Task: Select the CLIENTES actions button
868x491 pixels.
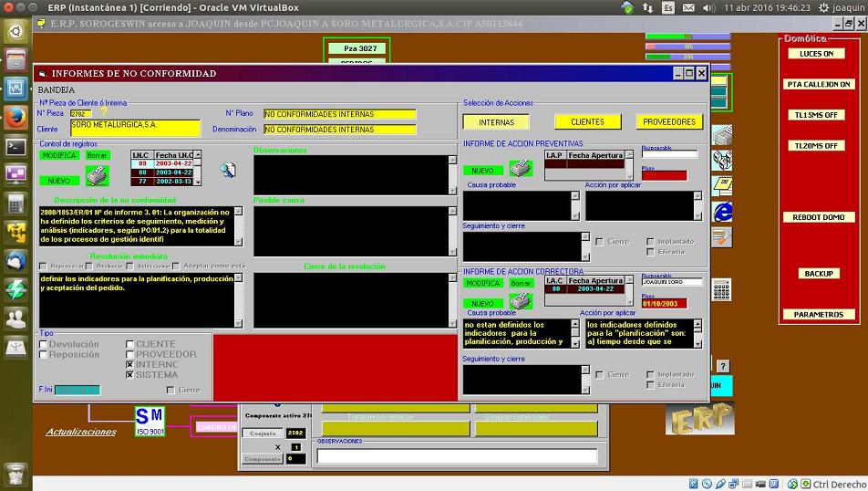Action: pos(588,122)
